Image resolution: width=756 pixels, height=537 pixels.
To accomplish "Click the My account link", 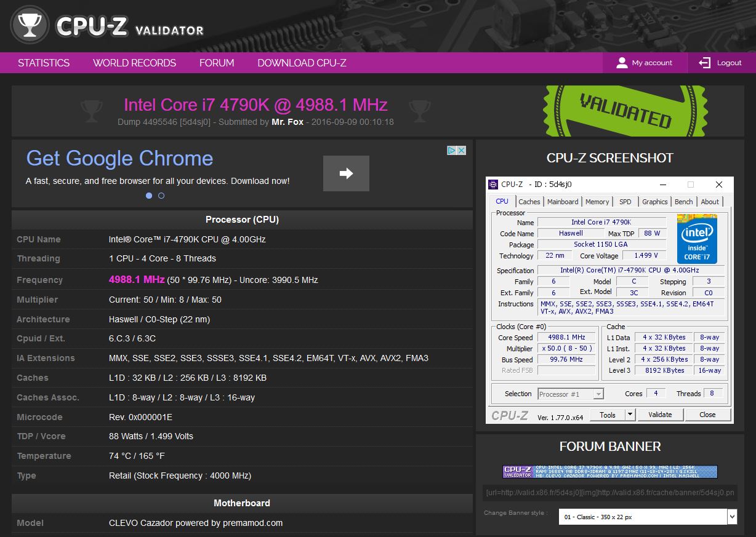I will pos(652,63).
